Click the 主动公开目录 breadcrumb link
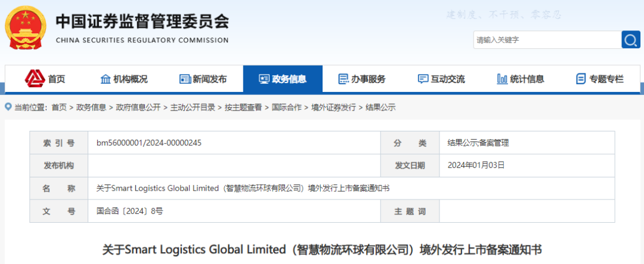644x264 pixels. pos(193,108)
